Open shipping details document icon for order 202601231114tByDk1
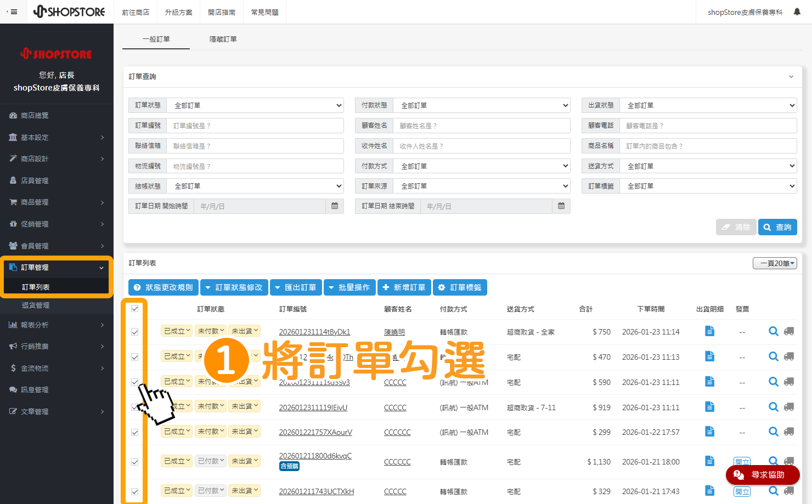 (x=709, y=331)
